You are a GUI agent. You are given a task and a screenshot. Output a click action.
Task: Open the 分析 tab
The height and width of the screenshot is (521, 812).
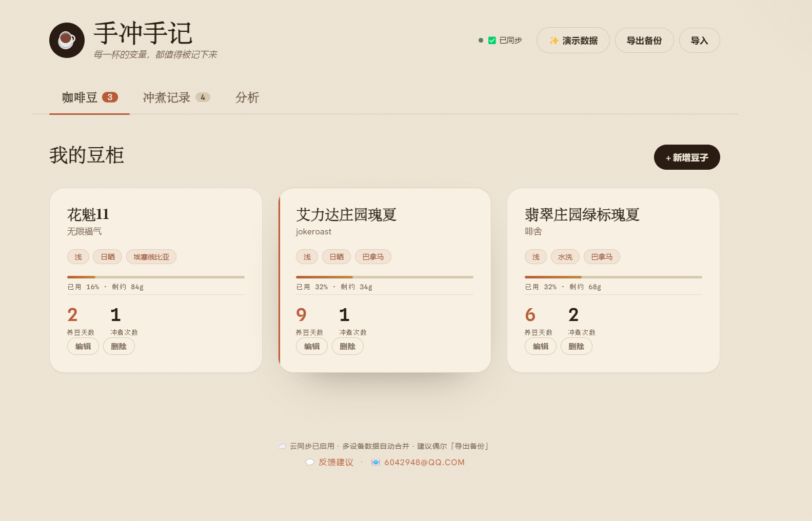point(247,97)
